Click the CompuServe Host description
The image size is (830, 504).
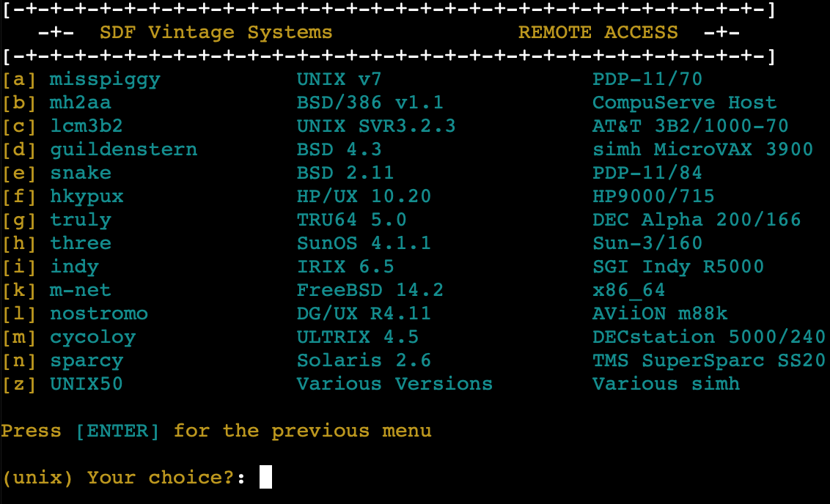[x=684, y=103]
